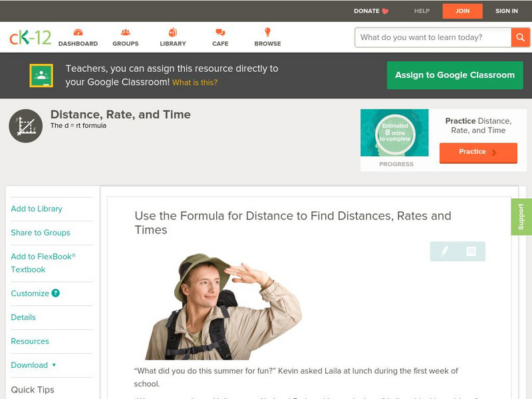Click the orange Practice button
This screenshot has width=532, height=399.
[x=478, y=153]
